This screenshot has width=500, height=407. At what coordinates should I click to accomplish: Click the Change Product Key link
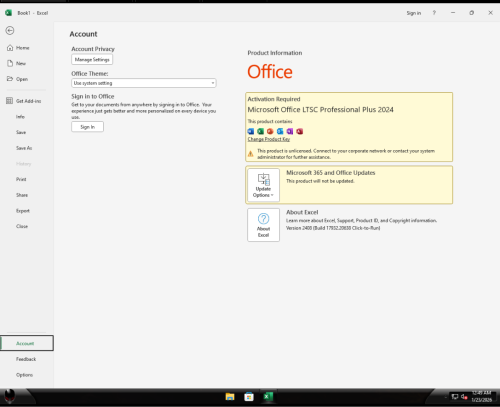(x=269, y=139)
